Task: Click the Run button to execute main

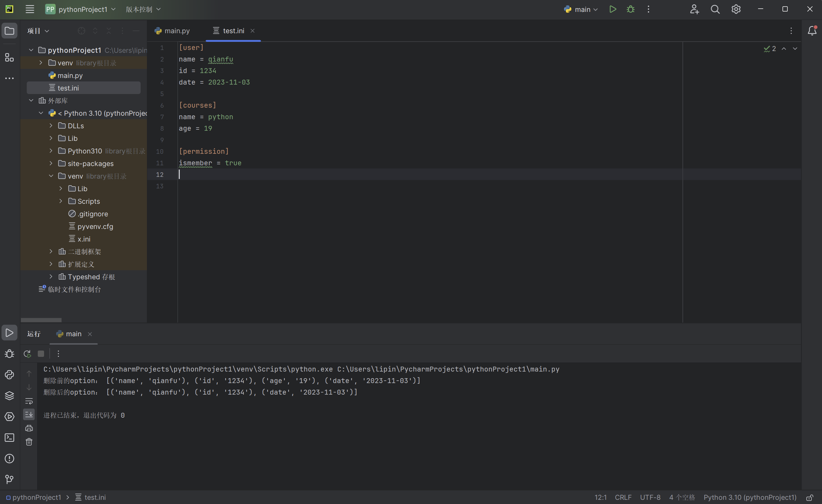Action: [612, 9]
